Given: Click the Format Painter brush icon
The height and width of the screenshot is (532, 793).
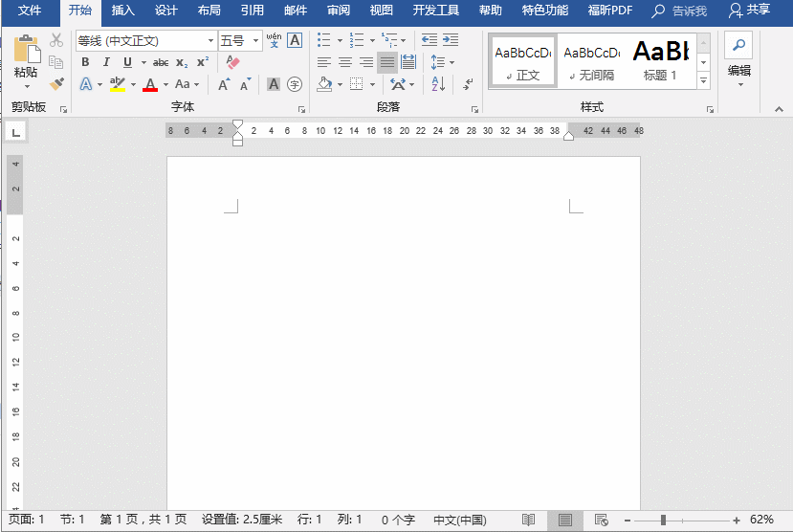Looking at the screenshot, I should [56, 84].
